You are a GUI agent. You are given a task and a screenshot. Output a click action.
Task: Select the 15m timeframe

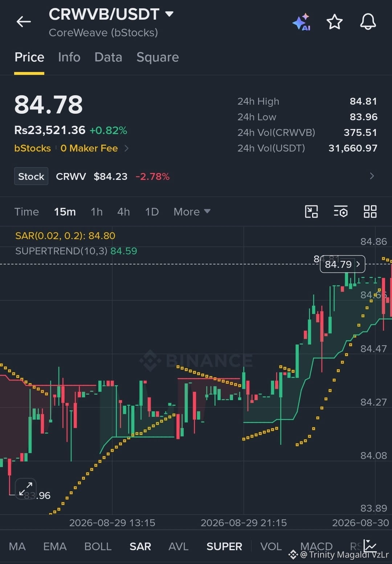coord(65,211)
